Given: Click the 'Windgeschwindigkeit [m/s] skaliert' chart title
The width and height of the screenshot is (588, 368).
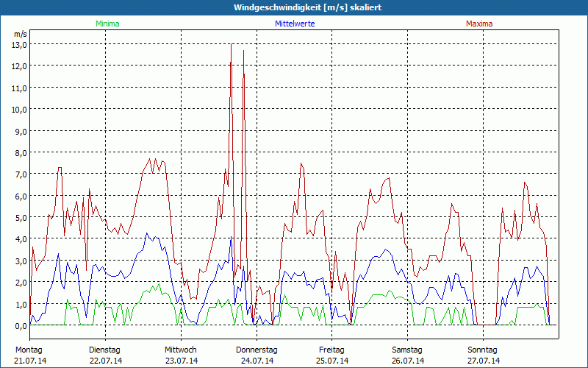Looking at the screenshot, I should (307, 7).
